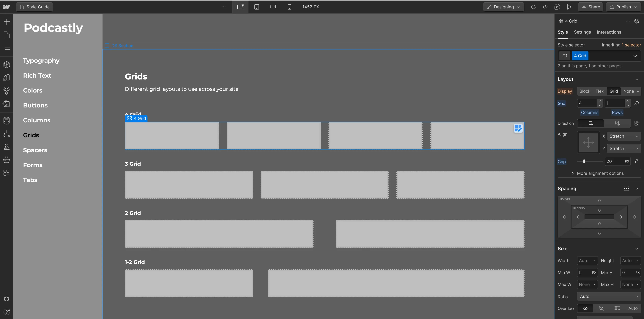
Task: Open the CMS Collections panel
Action: pyautogui.click(x=7, y=120)
